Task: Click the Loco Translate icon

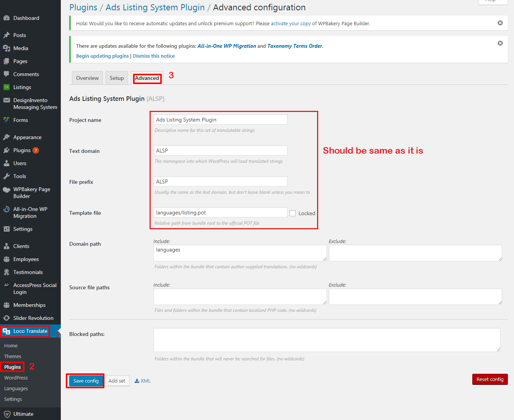Action: tap(7, 331)
